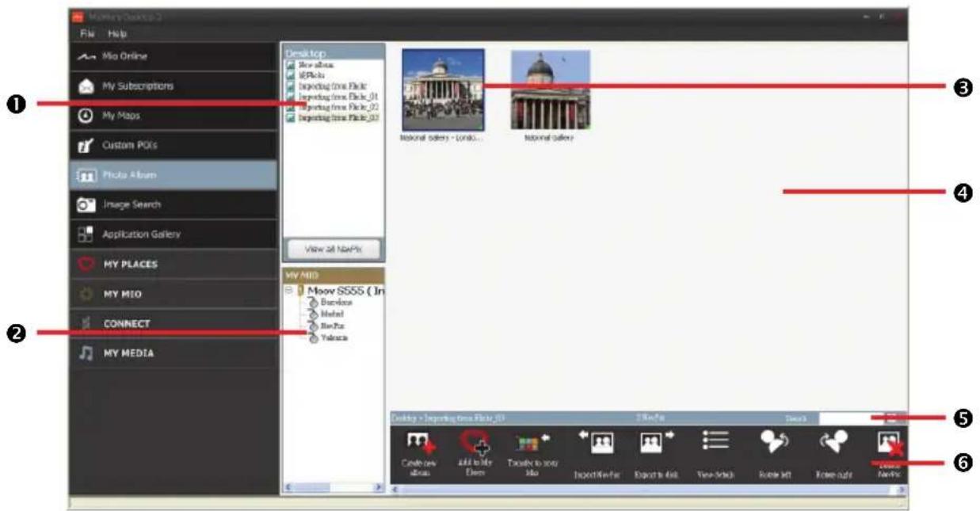Go to My Maps section

coord(174,116)
